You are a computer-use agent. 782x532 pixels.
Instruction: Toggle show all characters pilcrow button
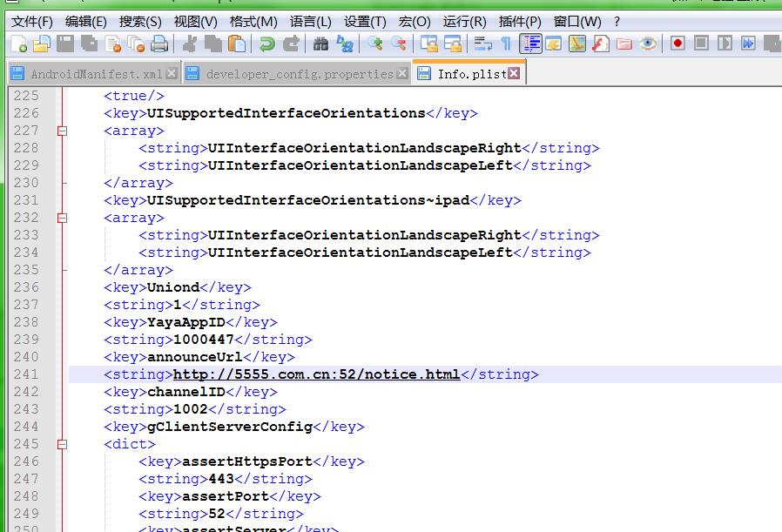(x=506, y=44)
